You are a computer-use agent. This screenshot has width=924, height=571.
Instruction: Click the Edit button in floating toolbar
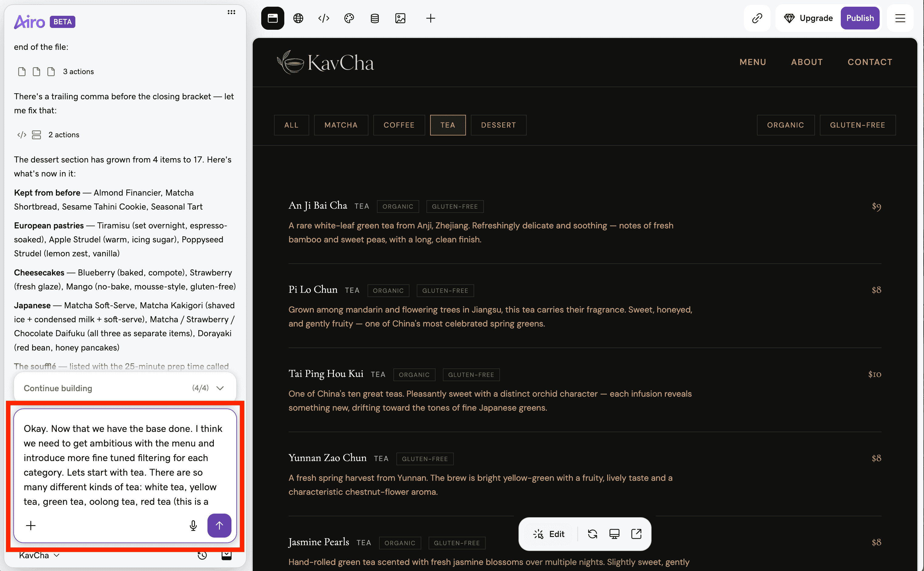(x=549, y=534)
